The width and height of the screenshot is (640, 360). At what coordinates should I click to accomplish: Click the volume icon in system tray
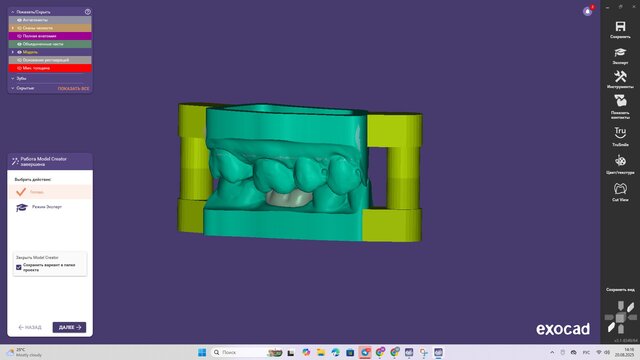click(607, 352)
